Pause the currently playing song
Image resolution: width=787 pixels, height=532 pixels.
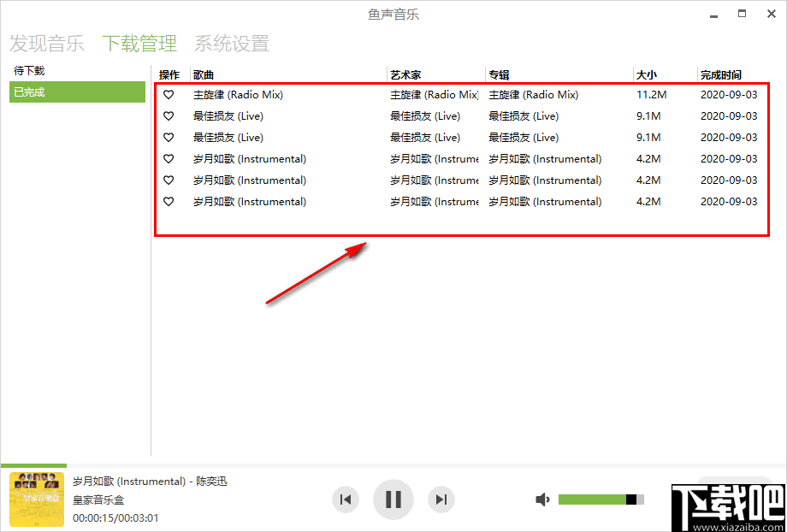click(x=393, y=499)
